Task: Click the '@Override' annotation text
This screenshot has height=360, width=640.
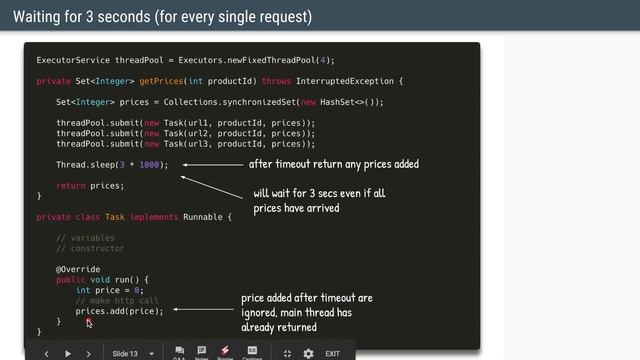Action: 78,269
